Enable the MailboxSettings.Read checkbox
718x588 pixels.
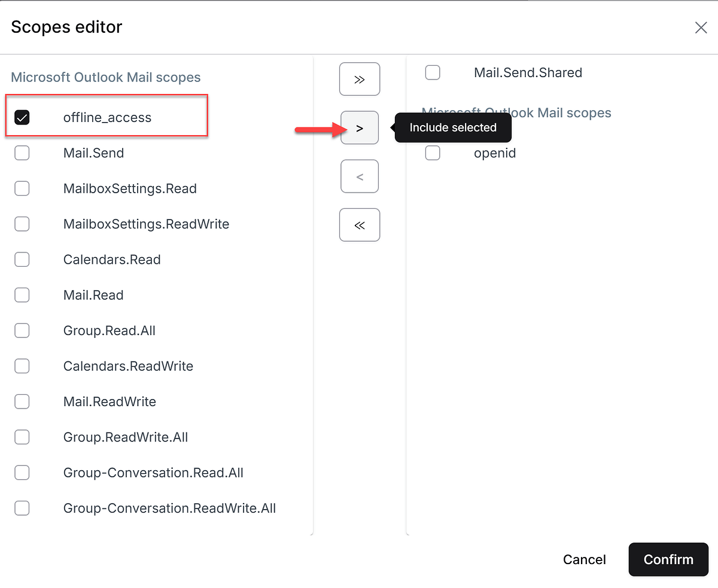click(x=22, y=188)
